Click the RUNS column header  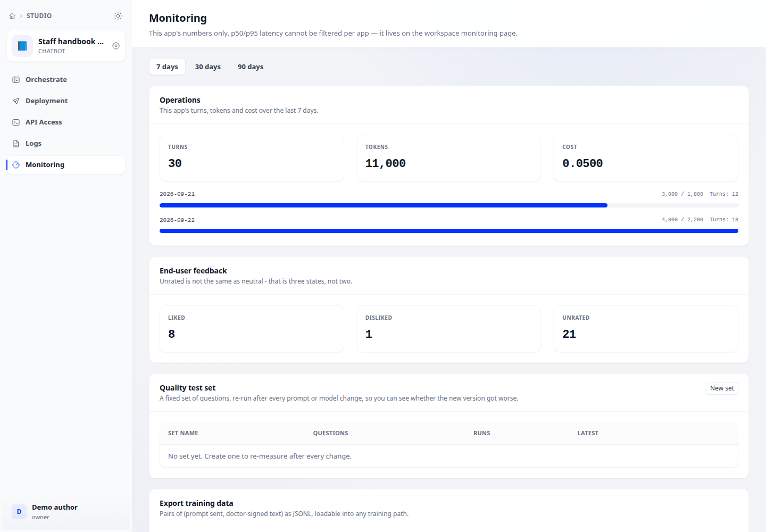point(482,433)
